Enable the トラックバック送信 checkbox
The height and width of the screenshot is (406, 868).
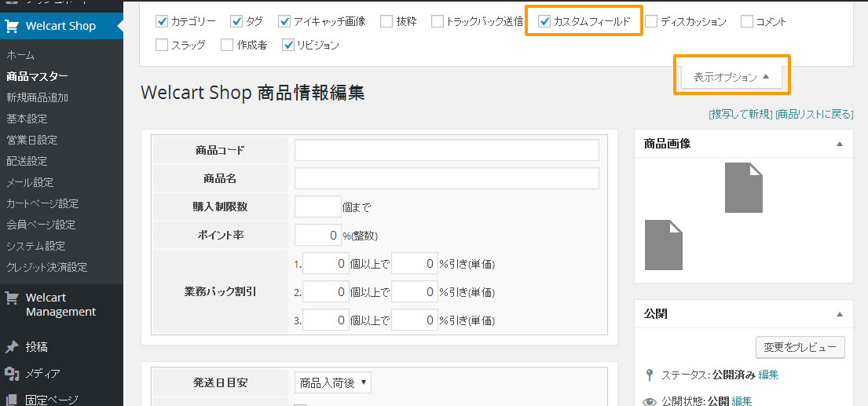click(x=438, y=21)
